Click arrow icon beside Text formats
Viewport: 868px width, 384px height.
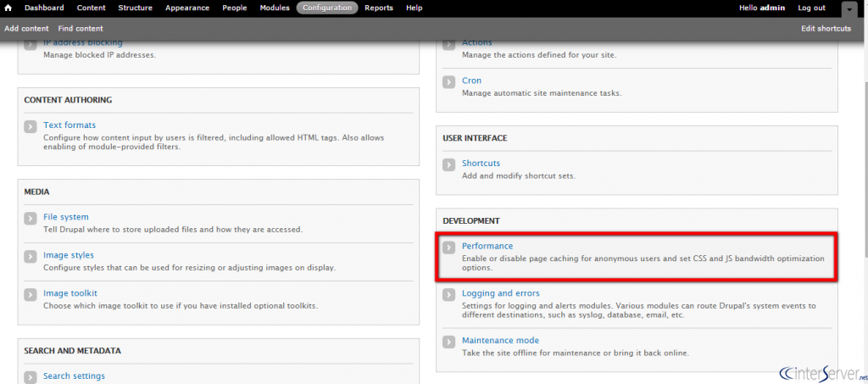31,126
